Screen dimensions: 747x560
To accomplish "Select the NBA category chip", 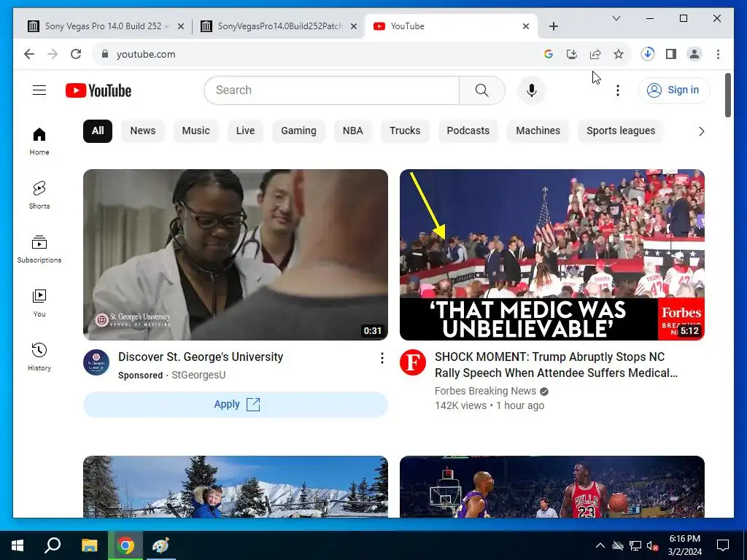I will (x=353, y=131).
